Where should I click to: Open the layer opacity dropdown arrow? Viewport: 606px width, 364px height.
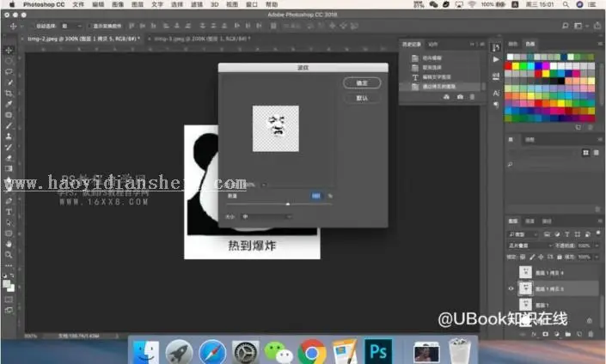(597, 246)
